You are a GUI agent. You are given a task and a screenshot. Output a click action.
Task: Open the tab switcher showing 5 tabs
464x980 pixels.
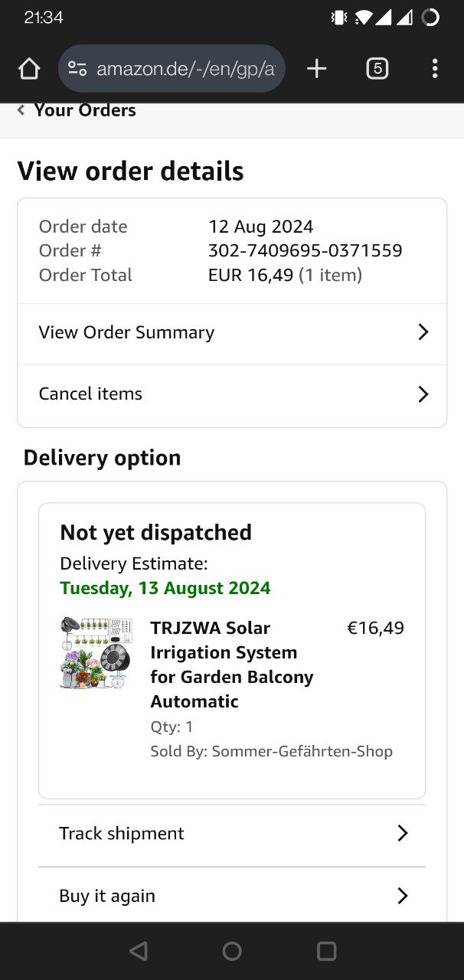(377, 69)
